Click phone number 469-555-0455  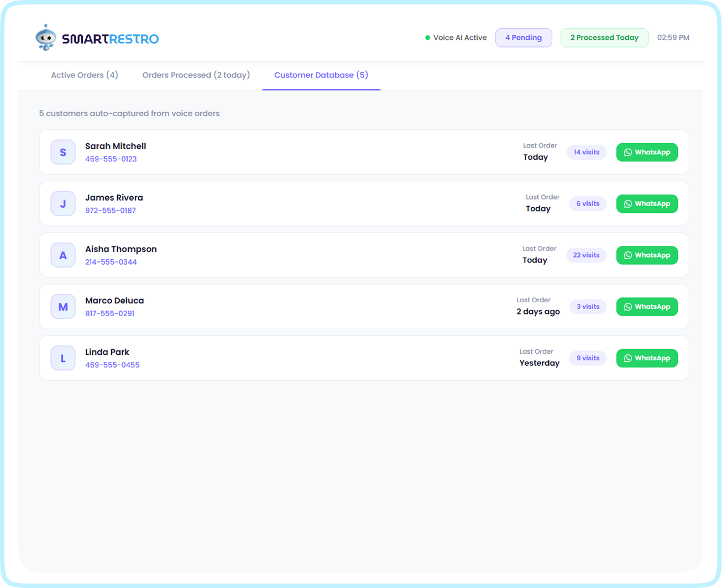pos(112,365)
